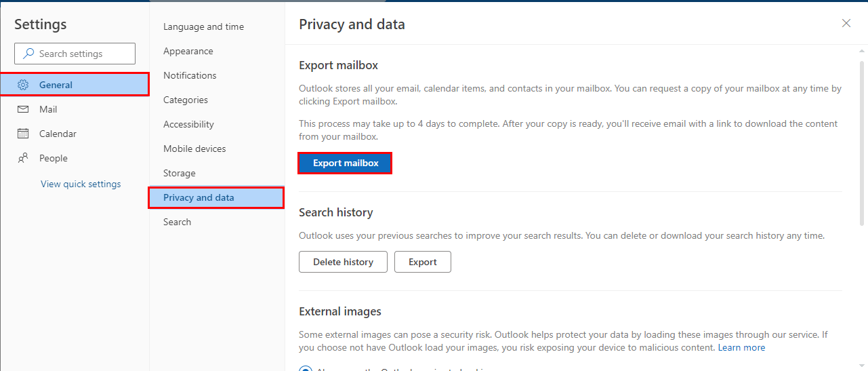The width and height of the screenshot is (868, 371).
Task: Click Export under Search history
Action: [422, 262]
